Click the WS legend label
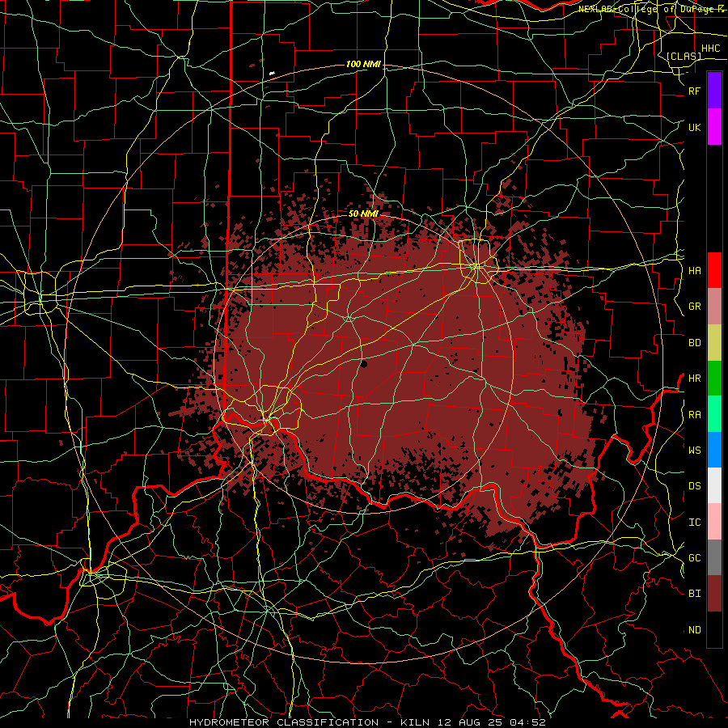728x728 pixels. (695, 451)
